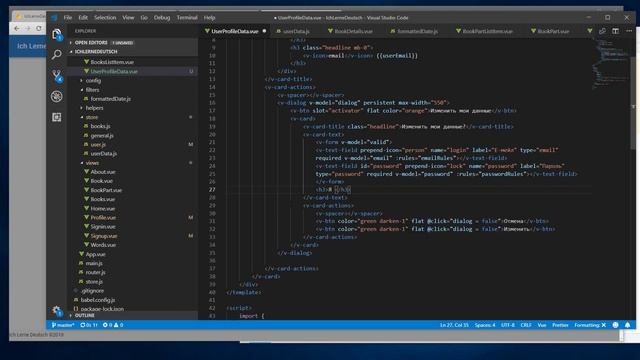Toggle Formatting status in status bar
640x360 pixels.
click(x=590, y=325)
